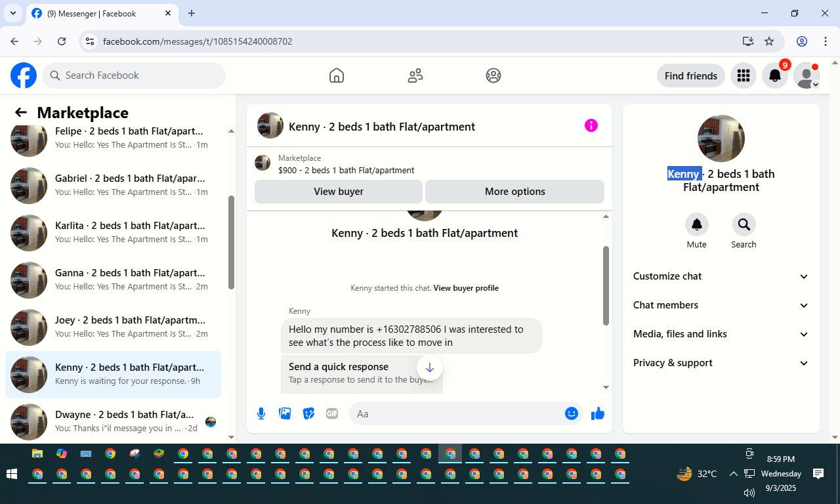Screen dimensions: 840x504
Task: Search in conversation magnifier icon
Action: [744, 225]
